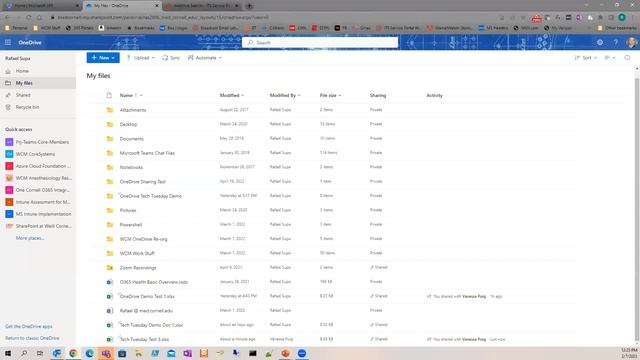Open the OneDrive Sharing Test folder
Viewport: 640px width, 360px height.
click(142, 182)
